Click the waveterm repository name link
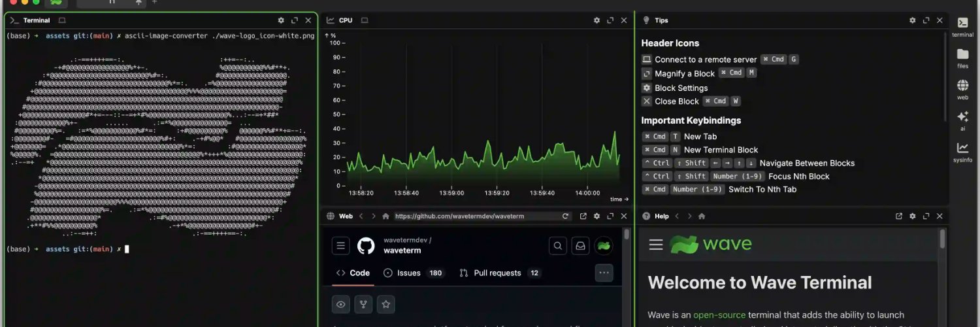 [x=402, y=250]
